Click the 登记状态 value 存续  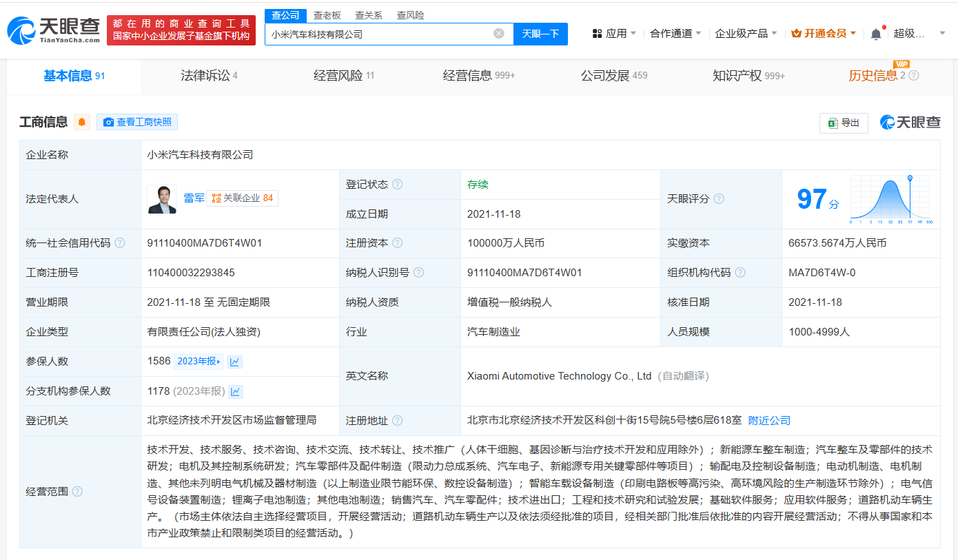coord(478,185)
